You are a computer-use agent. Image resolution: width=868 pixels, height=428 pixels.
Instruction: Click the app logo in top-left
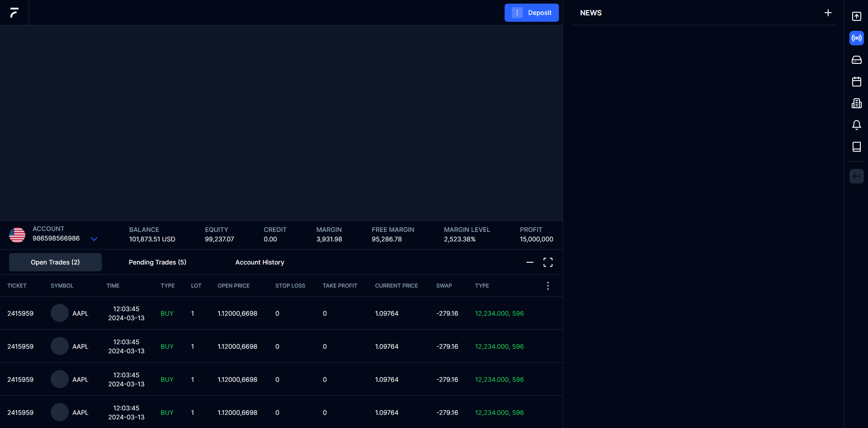click(14, 13)
